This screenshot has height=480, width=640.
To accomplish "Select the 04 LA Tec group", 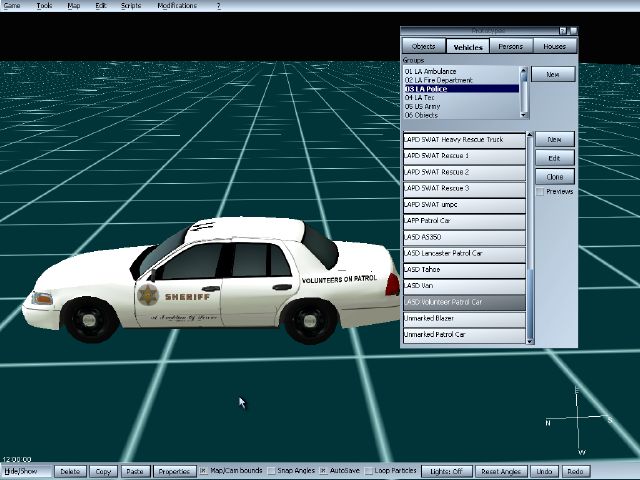I will tap(461, 98).
